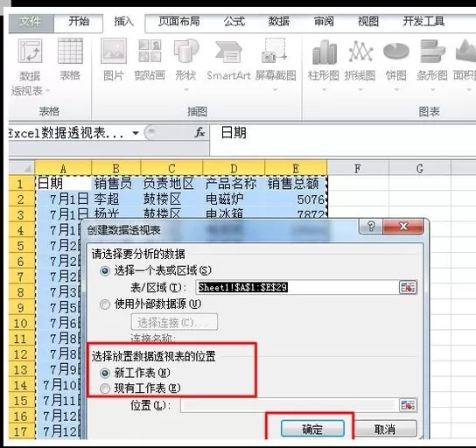The image size is (476, 448).
Task: Select column G header
Action: 420,168
